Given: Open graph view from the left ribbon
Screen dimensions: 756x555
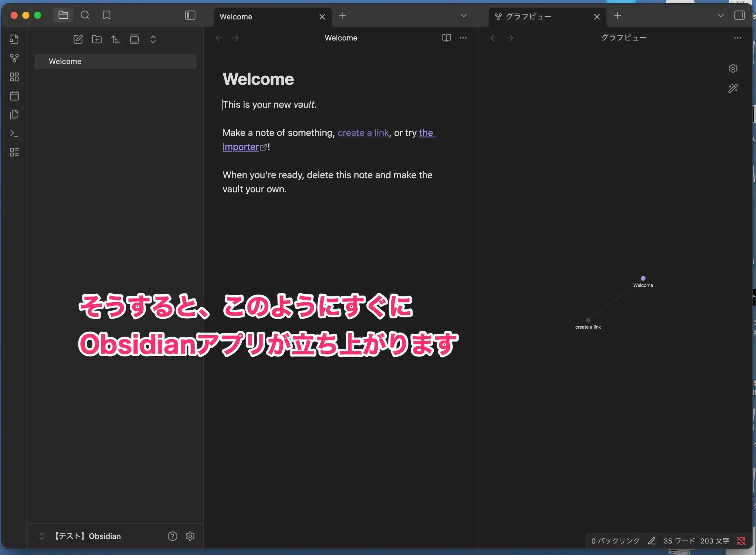Looking at the screenshot, I should [14, 58].
